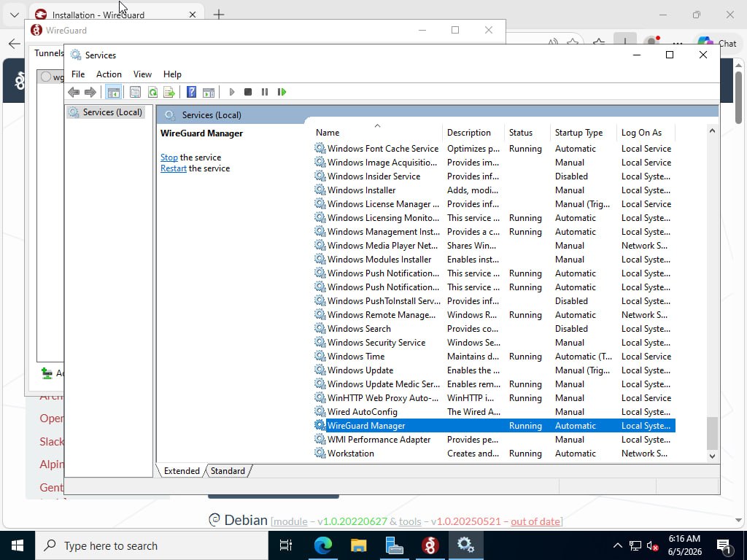Click the taskbar search box
The image size is (747, 560).
click(x=152, y=545)
